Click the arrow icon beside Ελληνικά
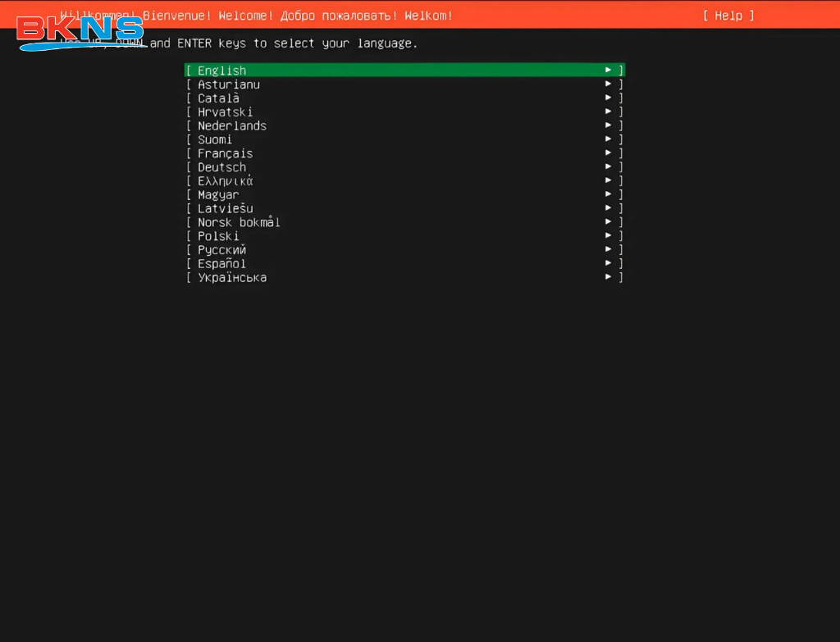Viewport: 840px width, 642px height. tap(608, 180)
